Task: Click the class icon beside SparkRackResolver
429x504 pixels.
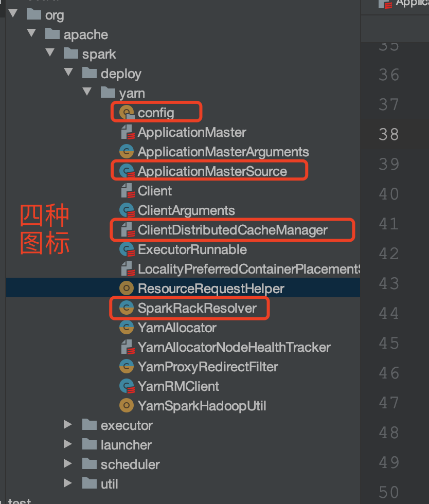Action: click(127, 308)
